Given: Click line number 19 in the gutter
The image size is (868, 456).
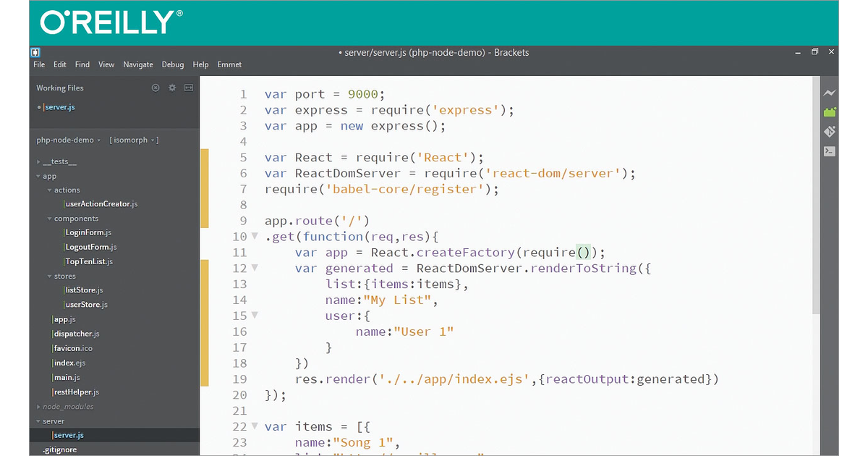Looking at the screenshot, I should pos(239,379).
